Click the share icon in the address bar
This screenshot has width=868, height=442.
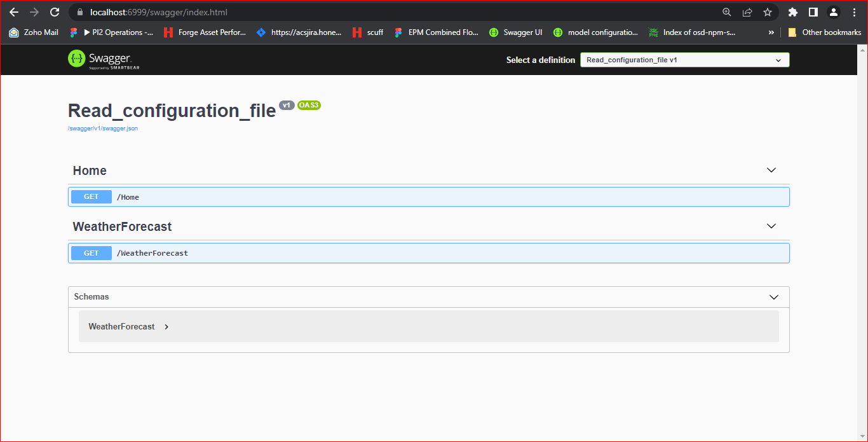point(747,11)
